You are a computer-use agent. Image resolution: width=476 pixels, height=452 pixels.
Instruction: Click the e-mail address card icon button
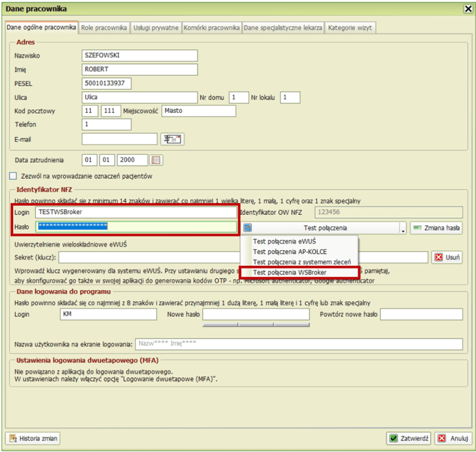[x=172, y=139]
